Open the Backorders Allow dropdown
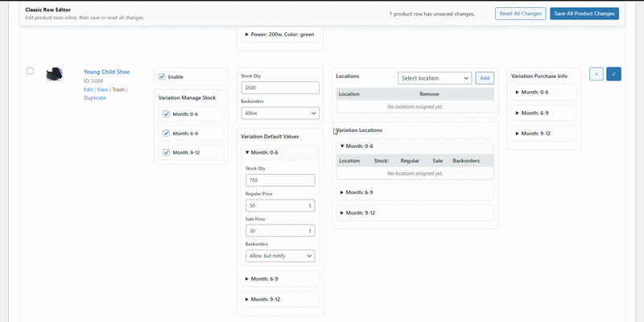The height and width of the screenshot is (322, 644). 279,114
